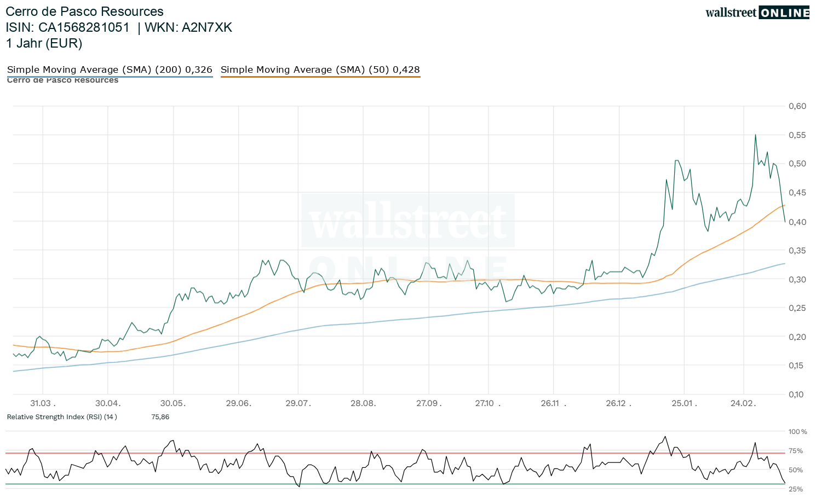Click the wallstreet ONLINE logo
This screenshot has height=504, width=816.
click(x=757, y=13)
